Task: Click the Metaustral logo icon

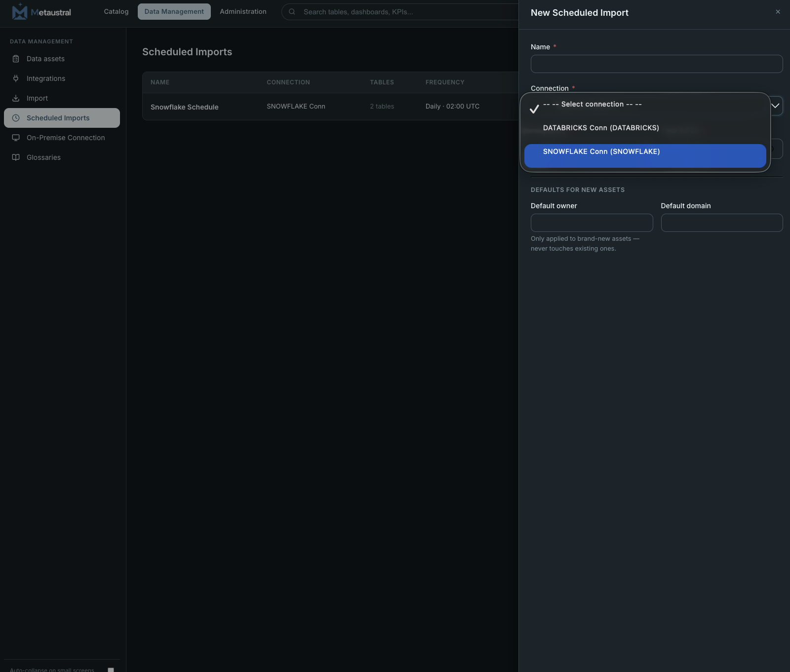Action: pos(19,11)
